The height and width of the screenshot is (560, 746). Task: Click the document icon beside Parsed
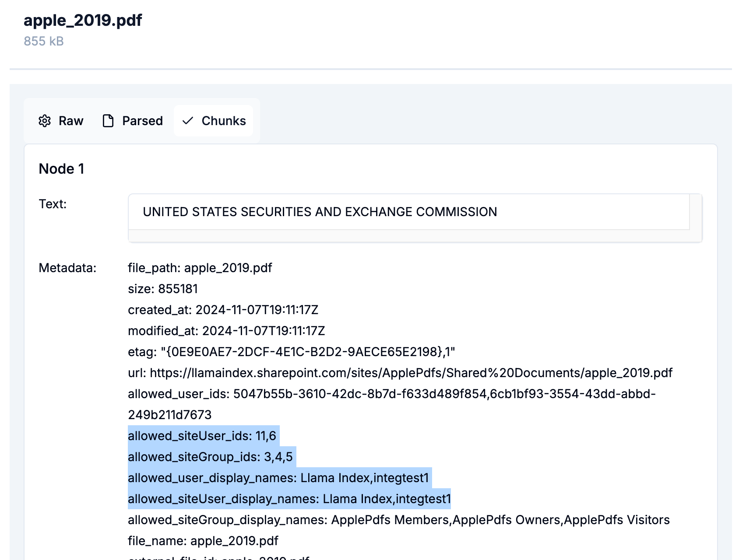108,121
